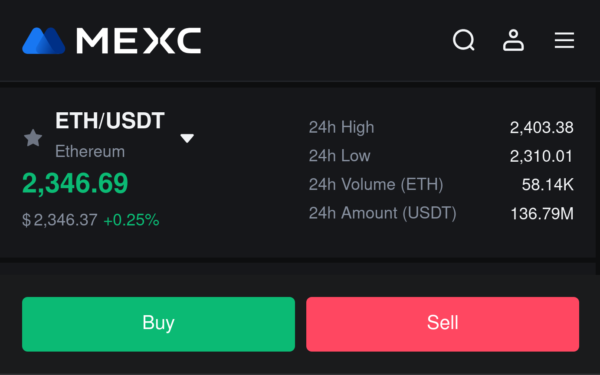Click the $2,346.37 dollar price
Image resolution: width=600 pixels, height=375 pixels.
60,220
